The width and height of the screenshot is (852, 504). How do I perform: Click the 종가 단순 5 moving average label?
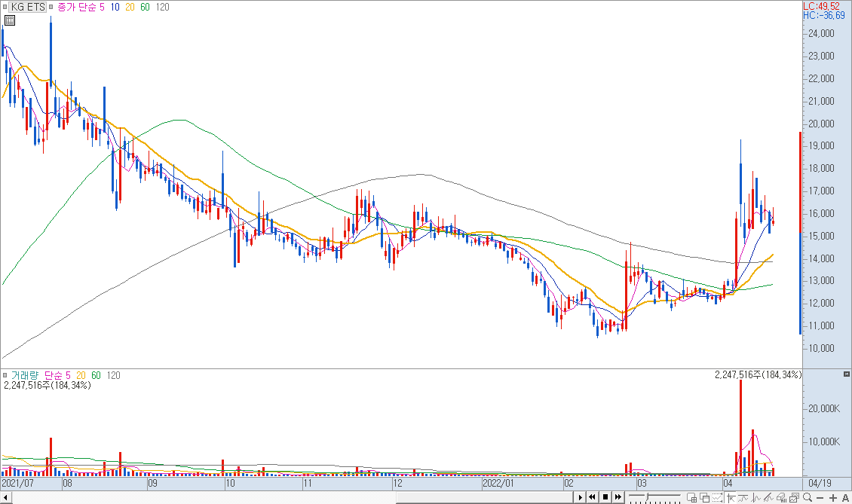[x=81, y=7]
